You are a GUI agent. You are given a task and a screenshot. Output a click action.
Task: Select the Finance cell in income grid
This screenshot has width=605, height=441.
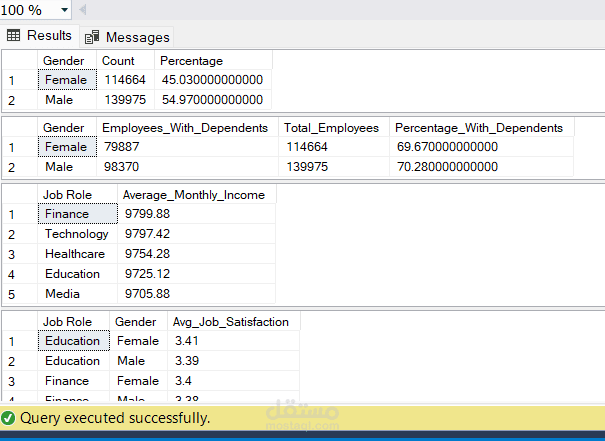[78, 214]
